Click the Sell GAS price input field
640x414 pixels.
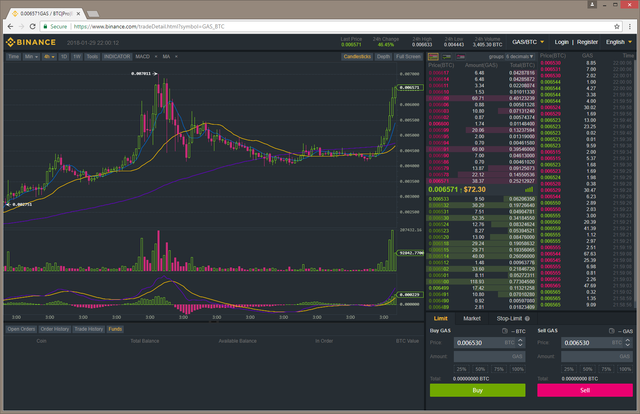(597, 343)
